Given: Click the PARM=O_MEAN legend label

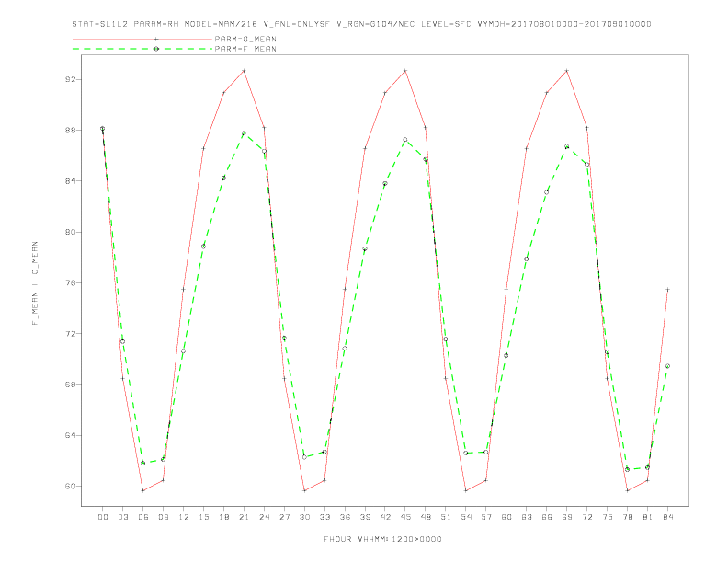Looking at the screenshot, I should click(245, 39).
